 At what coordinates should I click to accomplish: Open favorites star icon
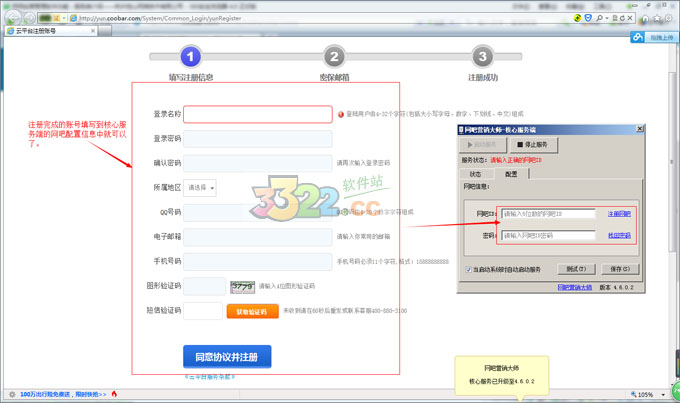coord(657,18)
